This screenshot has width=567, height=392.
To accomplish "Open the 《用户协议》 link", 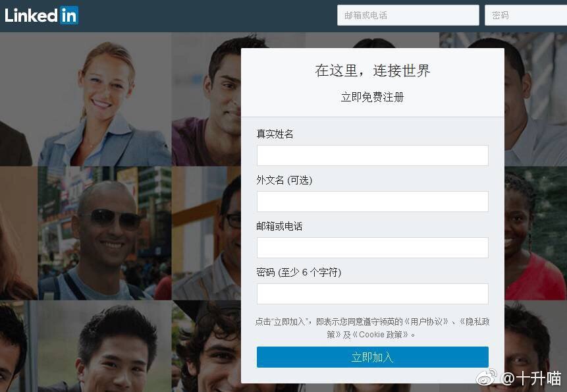I will tap(427, 322).
